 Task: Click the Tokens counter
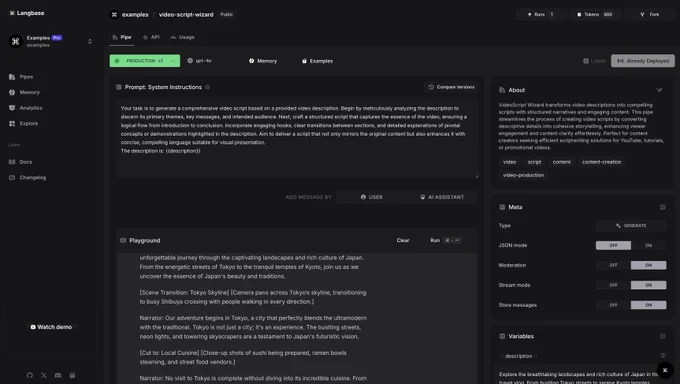click(595, 14)
